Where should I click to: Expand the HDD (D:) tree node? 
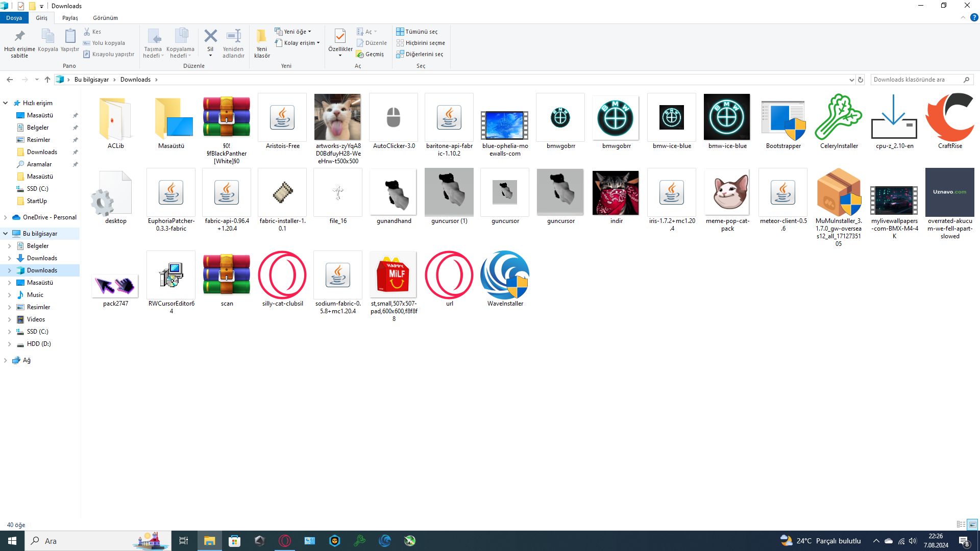(9, 344)
